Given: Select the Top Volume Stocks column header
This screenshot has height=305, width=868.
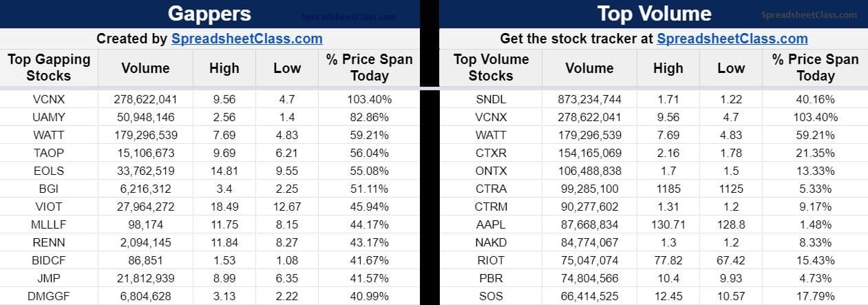Looking at the screenshot, I should (x=491, y=67).
